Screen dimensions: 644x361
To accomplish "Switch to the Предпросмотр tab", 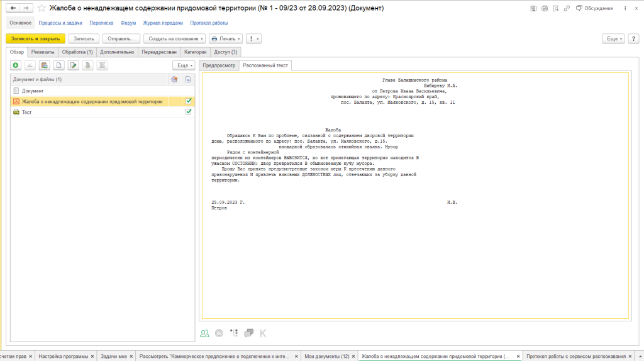I will 218,65.
